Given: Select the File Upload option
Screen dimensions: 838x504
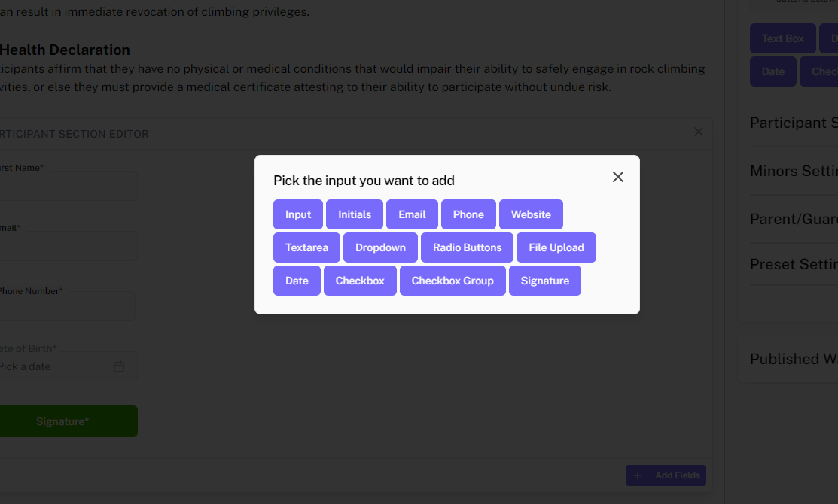Looking at the screenshot, I should 556,247.
